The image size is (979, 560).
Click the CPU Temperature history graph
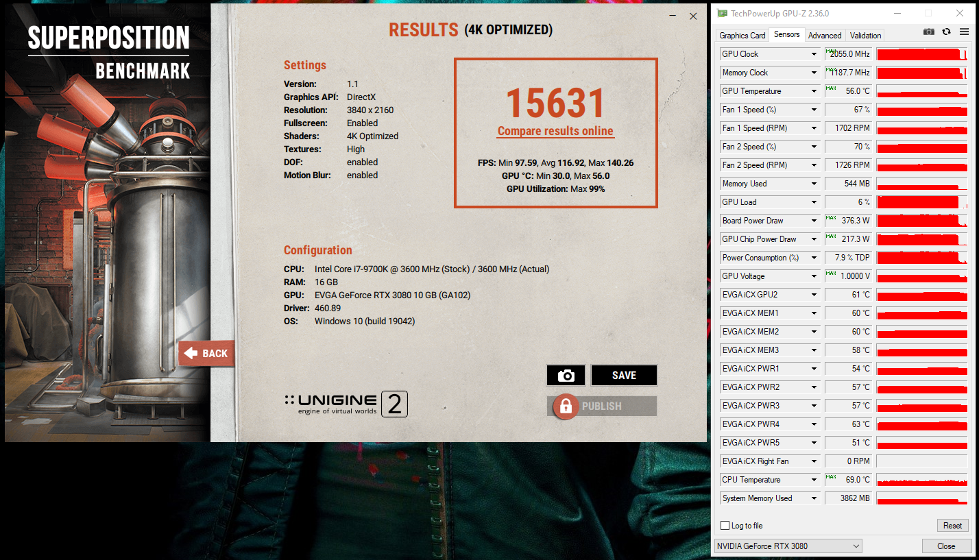point(922,480)
